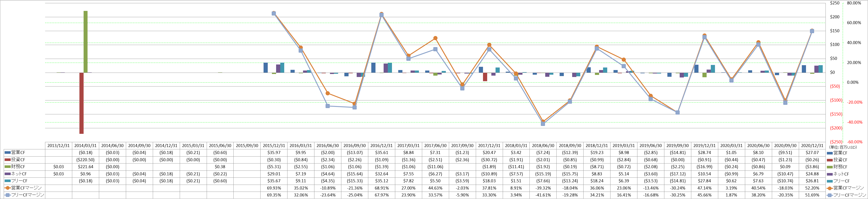This screenshot has width=868, height=199.
Task: Click the first line marker at 2015/12/31
Action: tap(274, 13)
